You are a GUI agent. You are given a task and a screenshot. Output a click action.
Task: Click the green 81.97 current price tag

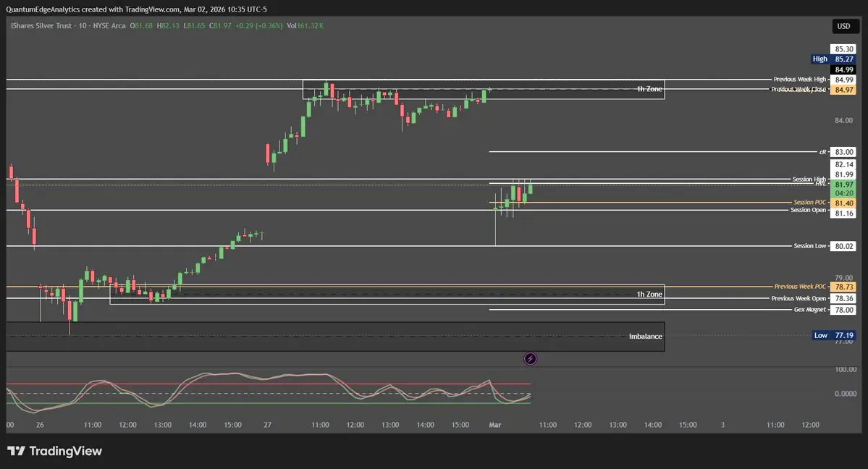(843, 185)
